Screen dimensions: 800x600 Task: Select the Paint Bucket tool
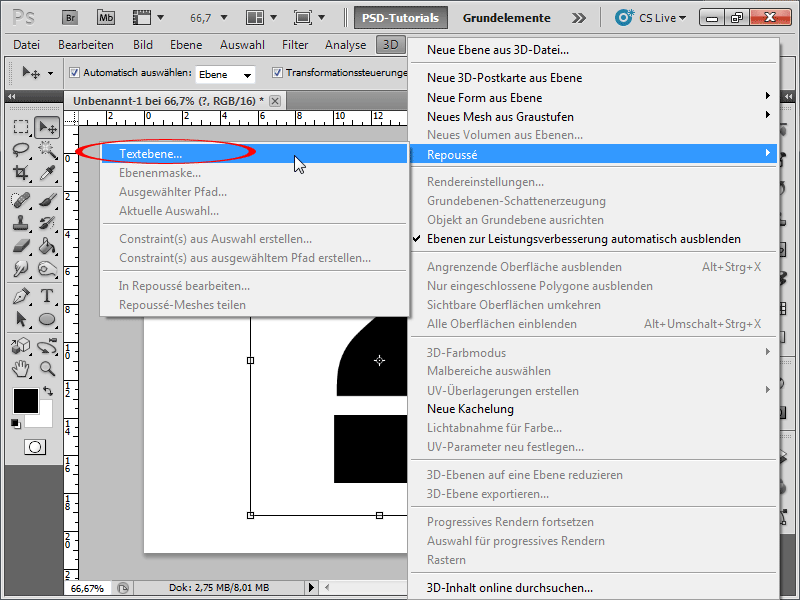pyautogui.click(x=47, y=246)
